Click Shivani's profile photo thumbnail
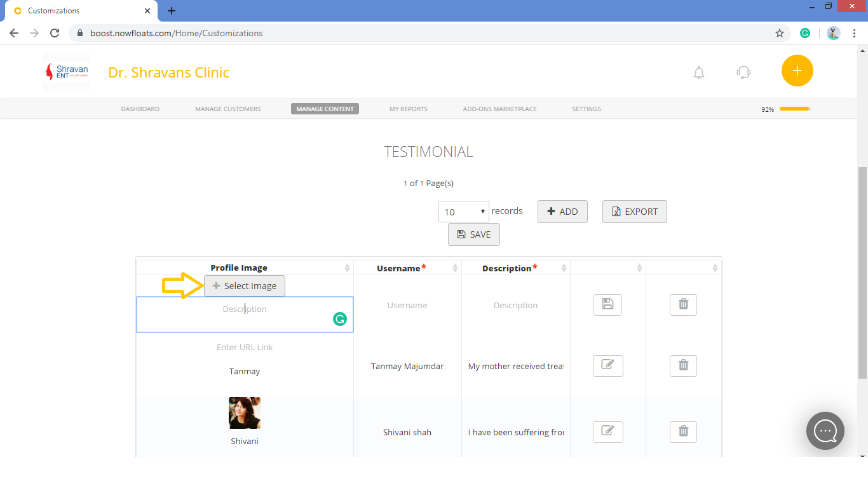Image resolution: width=868 pixels, height=488 pixels. tap(245, 413)
